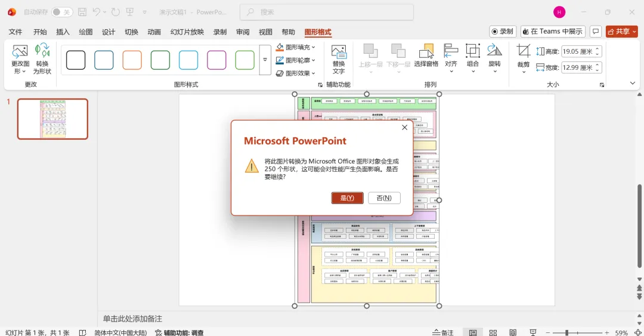
Task: Select the blue outline shape style
Action: [x=104, y=60]
